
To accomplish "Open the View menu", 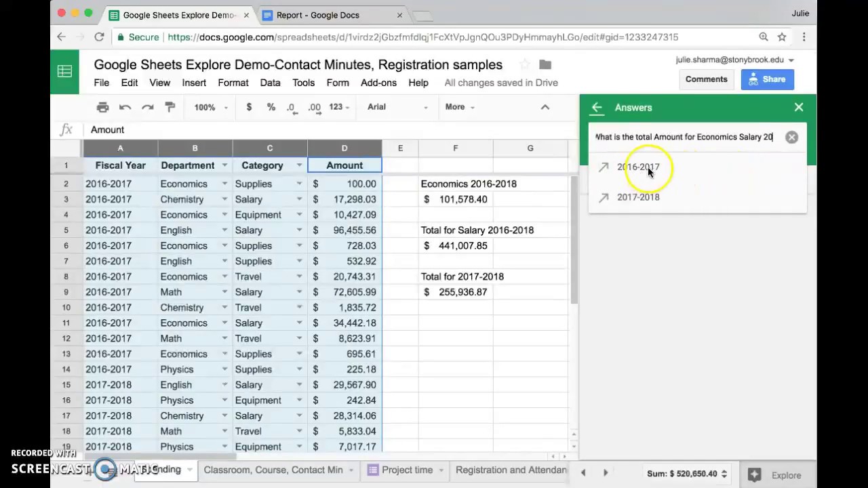I will coord(160,83).
